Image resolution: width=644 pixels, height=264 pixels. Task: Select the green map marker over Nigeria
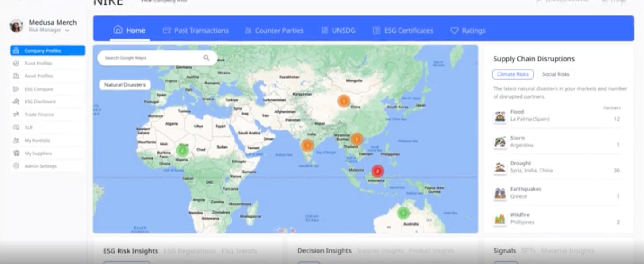[182, 150]
